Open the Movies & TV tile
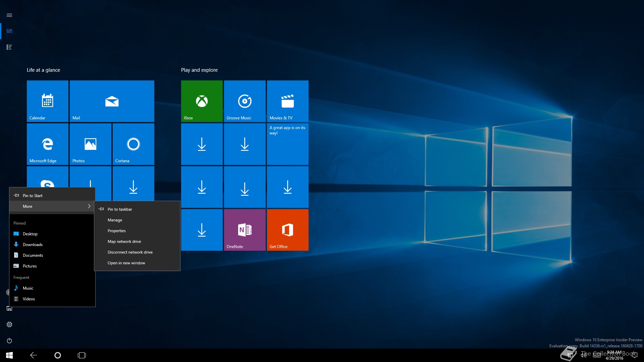The height and width of the screenshot is (362, 644). [x=288, y=101]
